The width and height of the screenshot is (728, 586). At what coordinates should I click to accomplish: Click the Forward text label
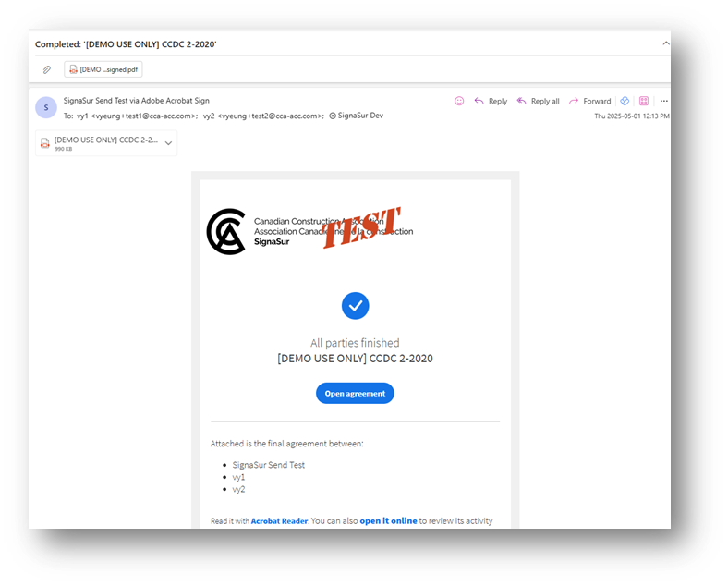pos(597,102)
